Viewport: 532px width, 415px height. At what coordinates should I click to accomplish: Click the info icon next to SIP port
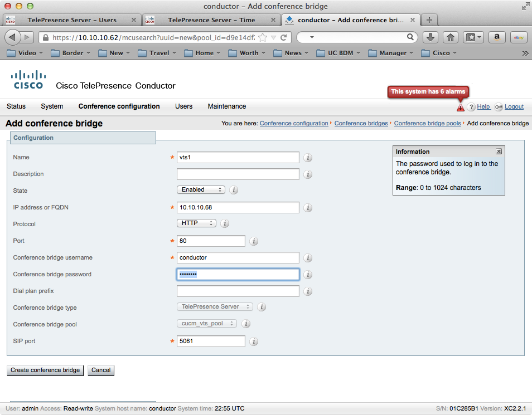point(254,341)
